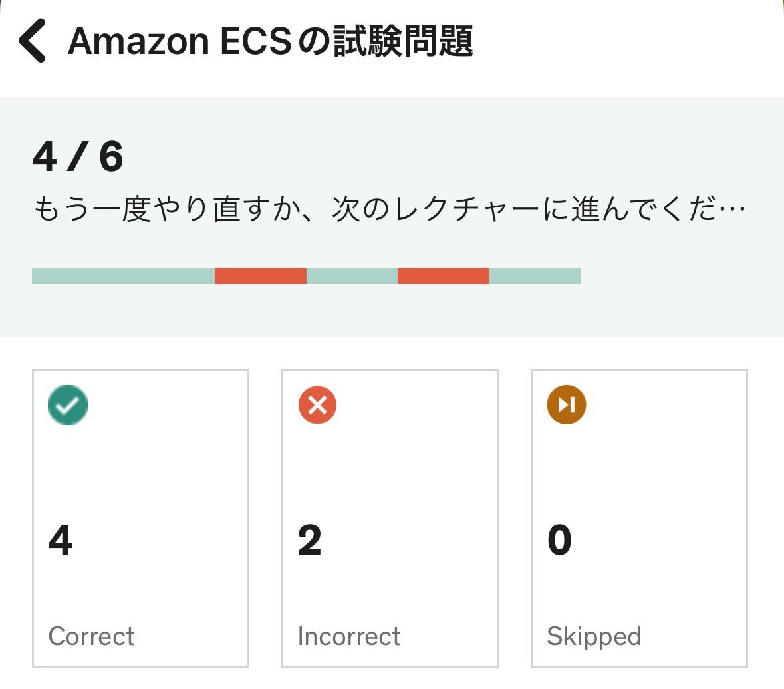Select the green segment between the red ones
Viewport: 784px width, 689px height.
(352, 276)
